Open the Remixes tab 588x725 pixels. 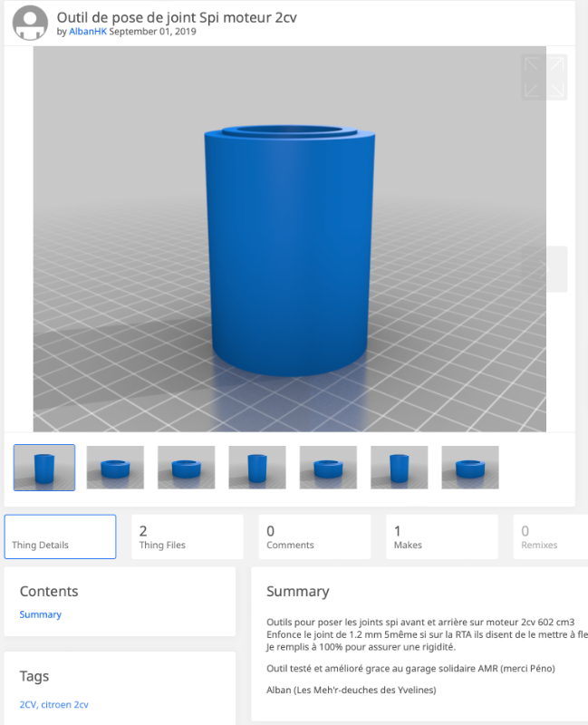tap(550, 536)
